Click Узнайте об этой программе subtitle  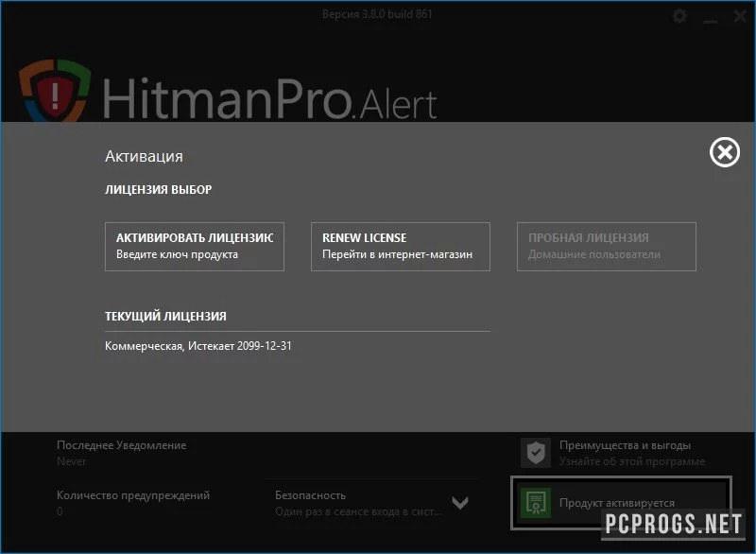[x=631, y=461]
